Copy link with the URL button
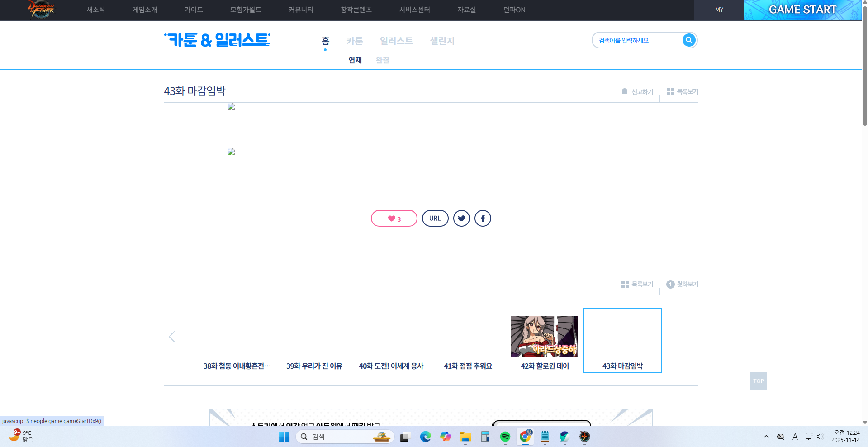 [435, 219]
